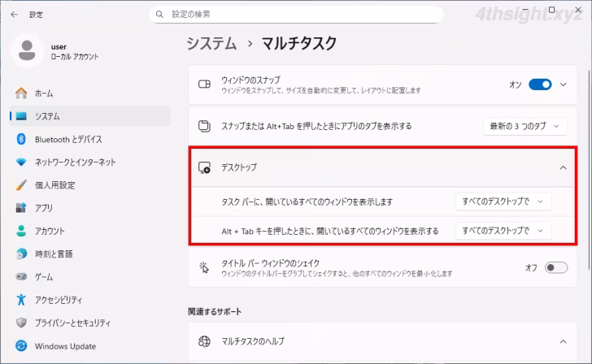Click the Accessibility figure icon
This screenshot has height=364, width=592.
click(x=21, y=300)
